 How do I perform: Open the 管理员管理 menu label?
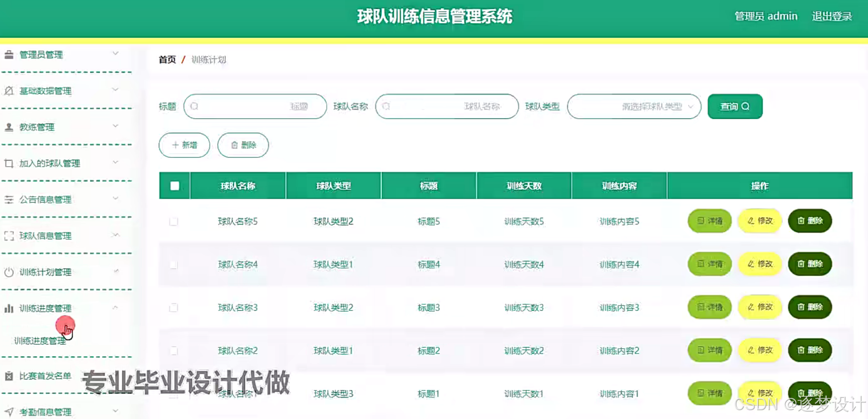(x=41, y=55)
